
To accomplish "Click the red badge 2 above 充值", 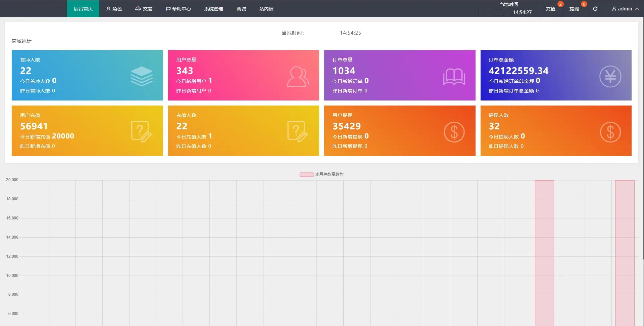I will tap(560, 4).
